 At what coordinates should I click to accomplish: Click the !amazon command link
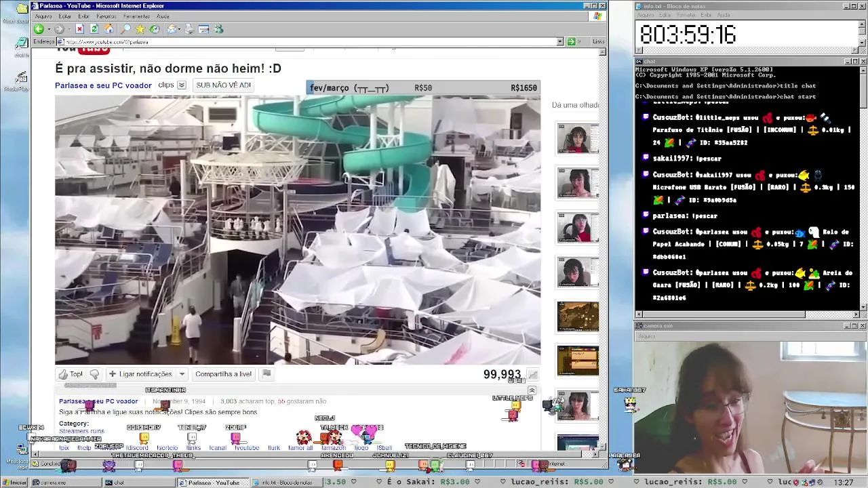tap(333, 448)
